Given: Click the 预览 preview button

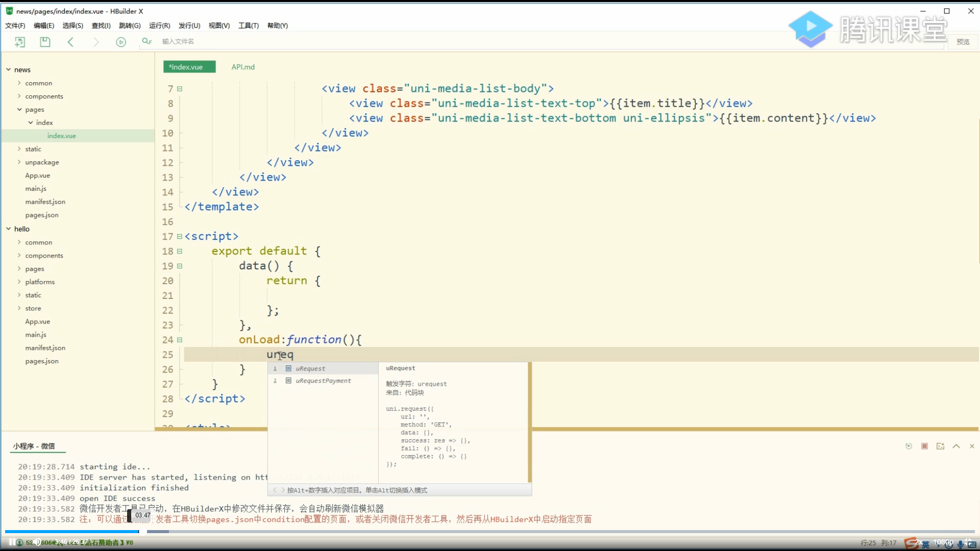Looking at the screenshot, I should click(x=963, y=42).
